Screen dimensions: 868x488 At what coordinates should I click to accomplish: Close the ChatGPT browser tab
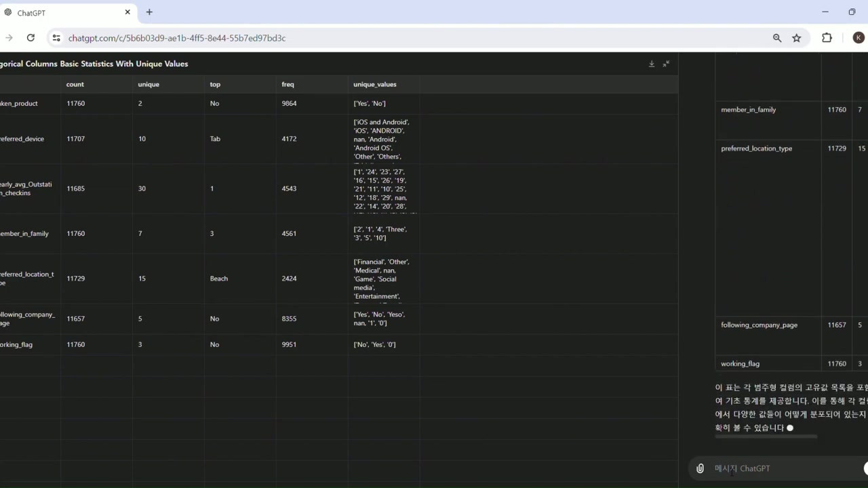[127, 12]
